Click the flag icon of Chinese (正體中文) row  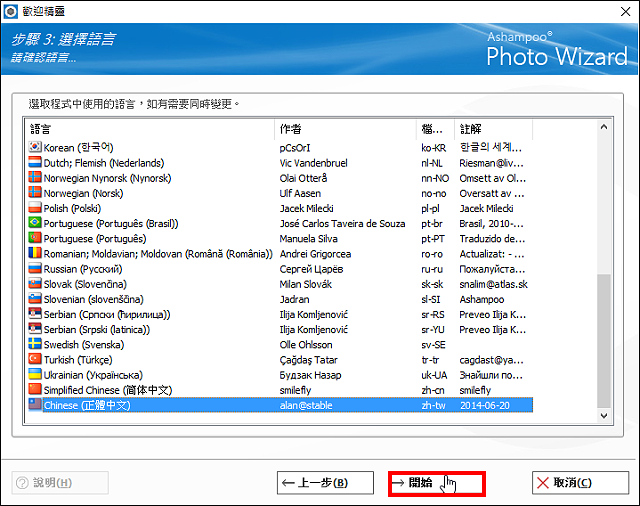point(35,404)
